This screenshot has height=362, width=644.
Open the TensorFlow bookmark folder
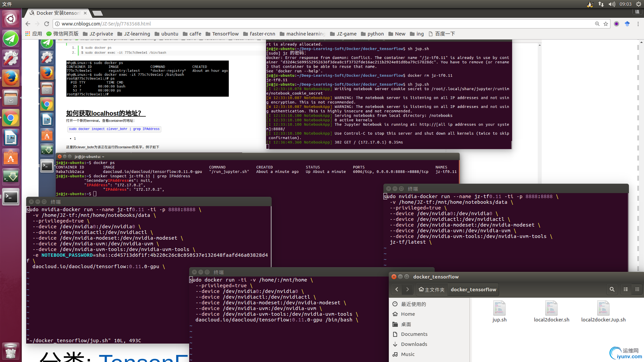[x=222, y=34]
